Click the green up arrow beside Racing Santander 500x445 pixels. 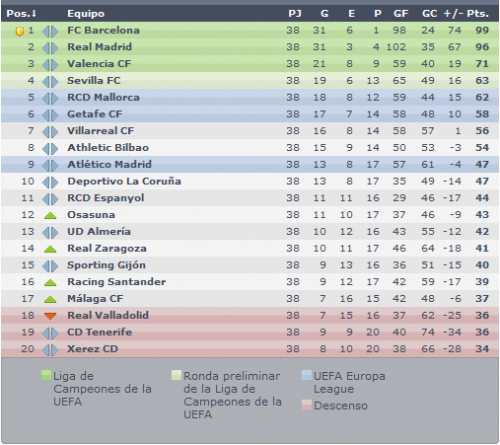[x=50, y=283]
